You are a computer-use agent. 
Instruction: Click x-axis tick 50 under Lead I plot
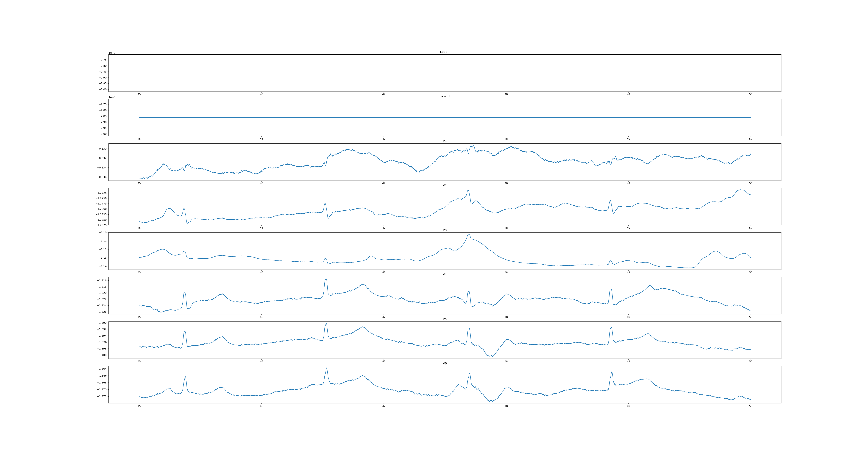point(750,94)
